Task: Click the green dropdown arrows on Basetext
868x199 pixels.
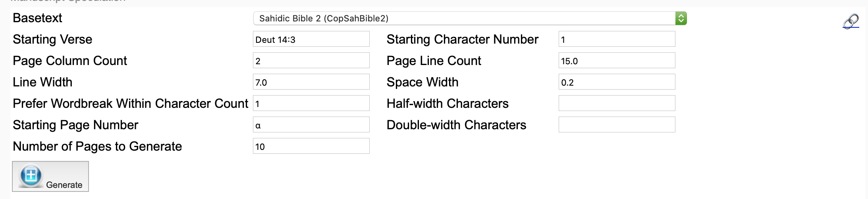Action: point(681,18)
